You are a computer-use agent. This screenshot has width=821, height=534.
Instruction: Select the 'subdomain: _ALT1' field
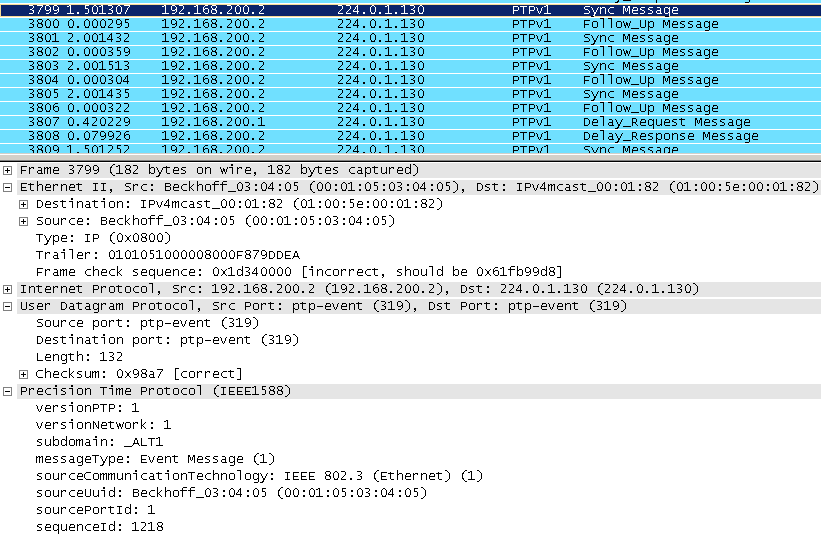tap(99, 442)
